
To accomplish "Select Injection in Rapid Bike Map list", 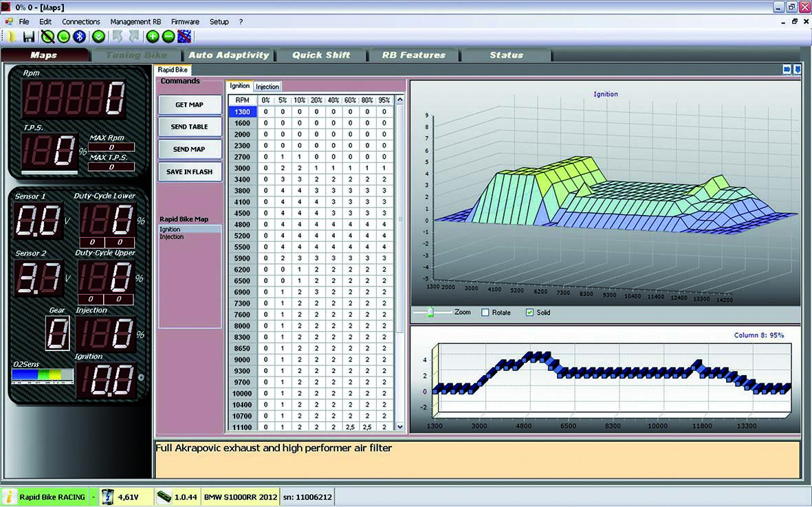I will (172, 237).
